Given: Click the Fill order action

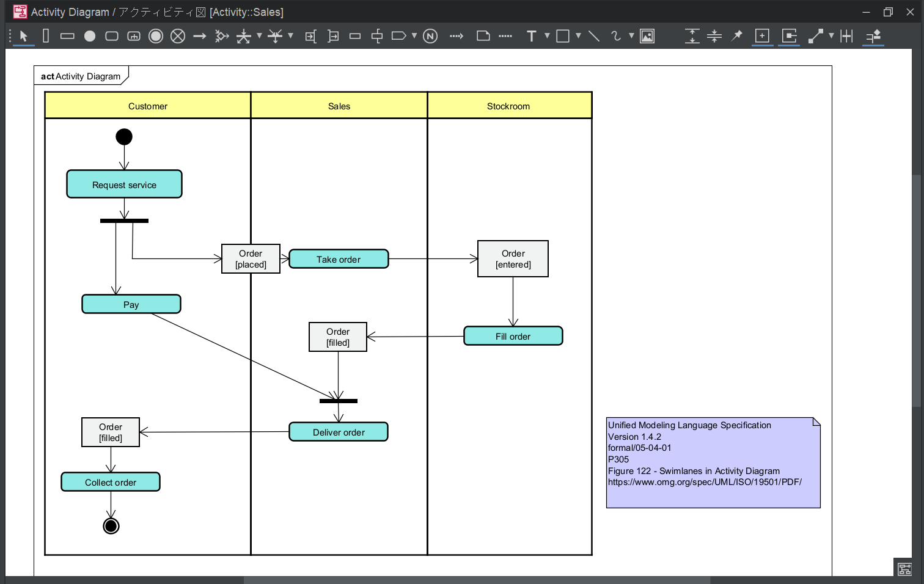Looking at the screenshot, I should point(513,336).
